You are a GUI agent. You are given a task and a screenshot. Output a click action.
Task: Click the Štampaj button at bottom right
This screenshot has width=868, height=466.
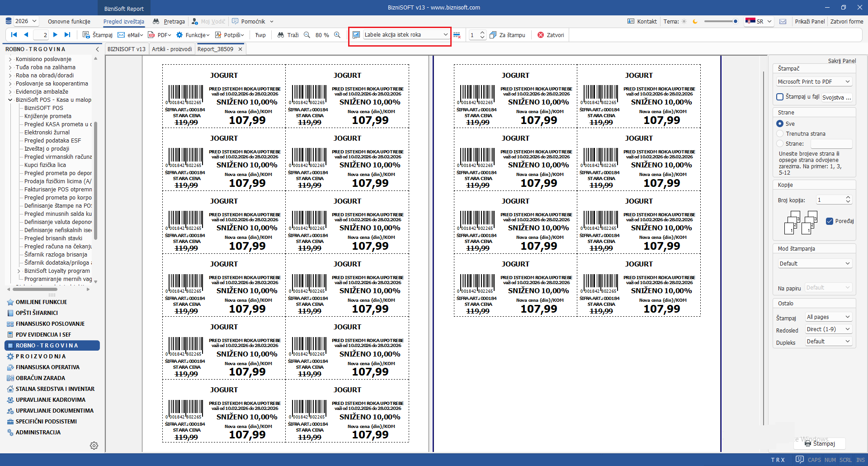point(820,443)
